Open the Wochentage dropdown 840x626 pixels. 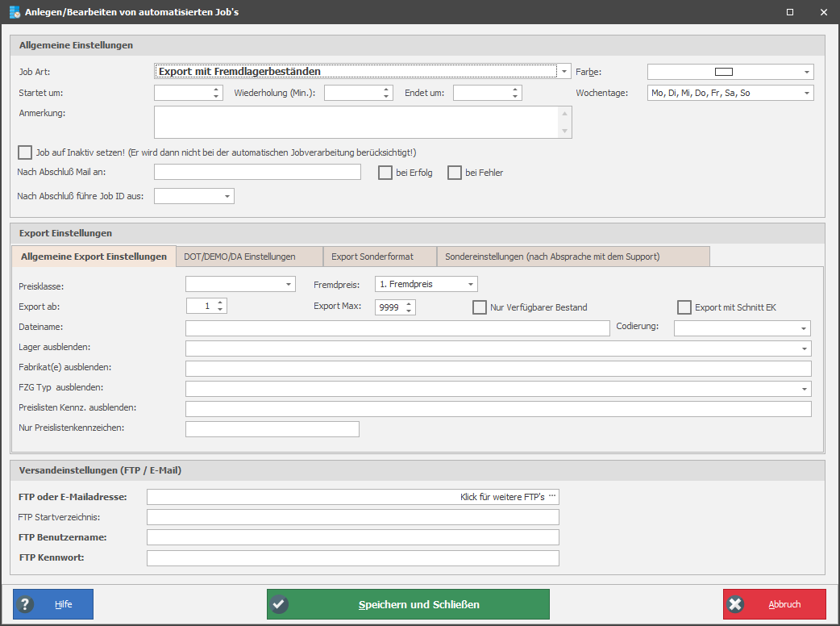click(x=807, y=93)
